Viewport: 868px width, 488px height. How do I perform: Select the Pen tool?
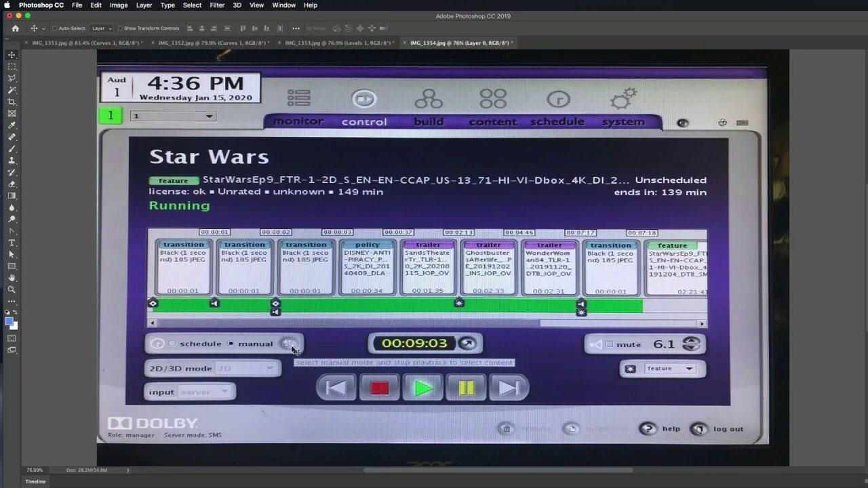click(x=12, y=231)
